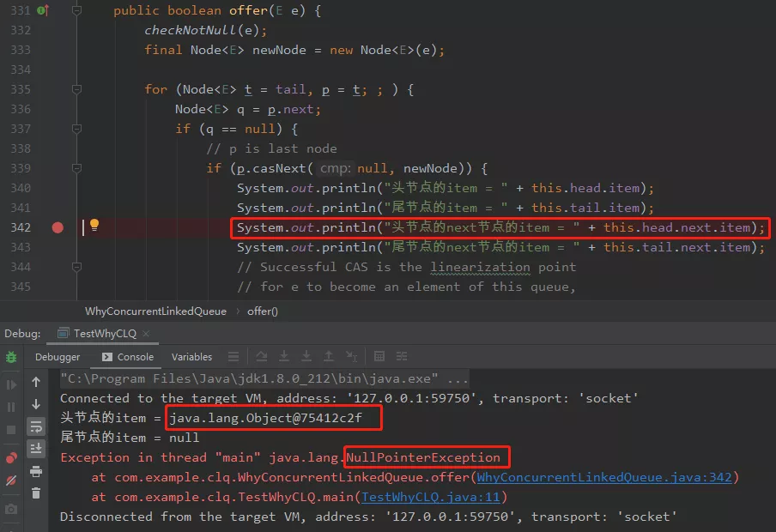Toggle Mute Breakpoints in the debug sidebar
The height and width of the screenshot is (532, 776).
(11, 481)
